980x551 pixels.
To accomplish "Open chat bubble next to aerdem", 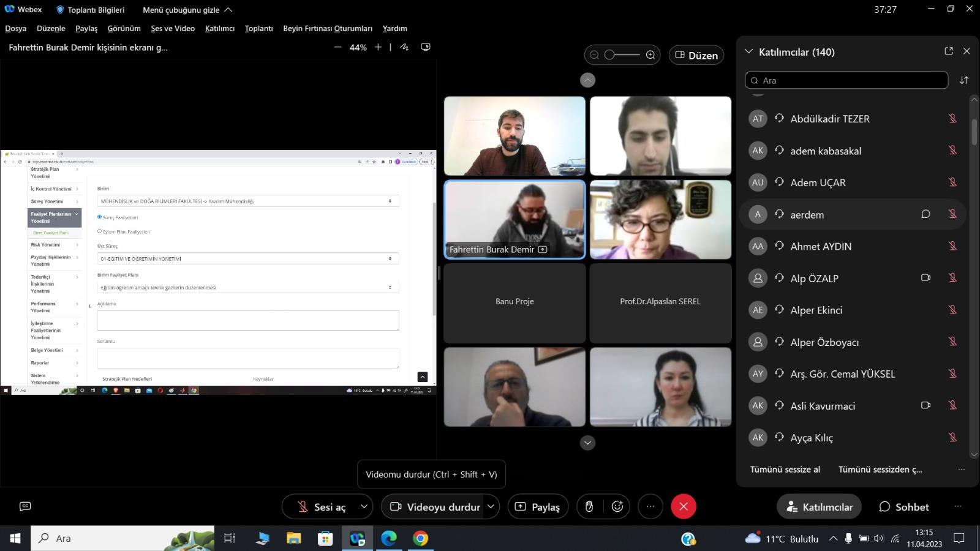I will coord(925,214).
